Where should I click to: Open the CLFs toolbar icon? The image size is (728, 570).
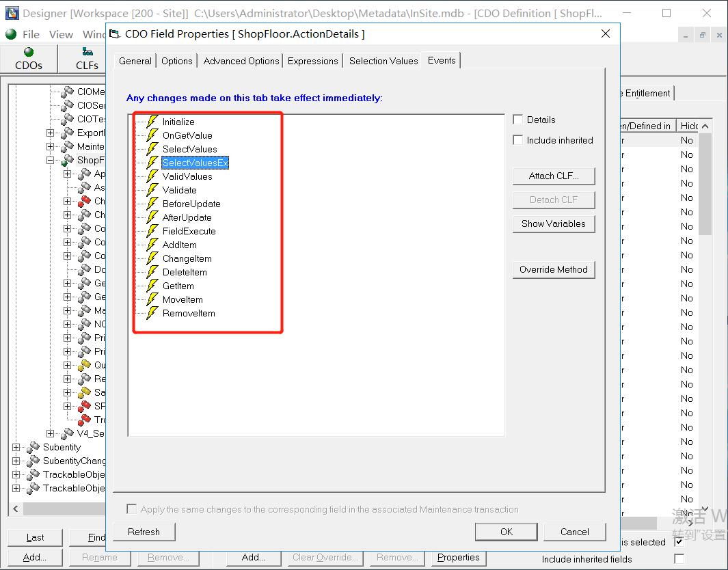(87, 59)
